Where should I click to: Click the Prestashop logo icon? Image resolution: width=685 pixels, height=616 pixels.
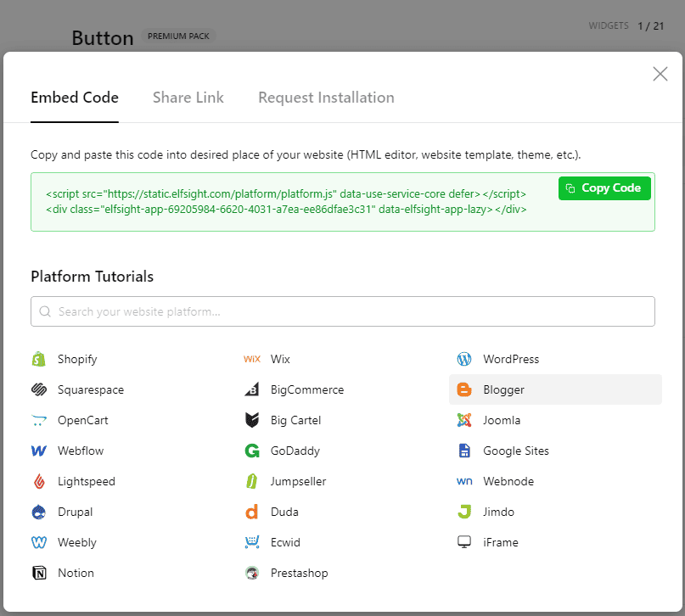pyautogui.click(x=252, y=573)
